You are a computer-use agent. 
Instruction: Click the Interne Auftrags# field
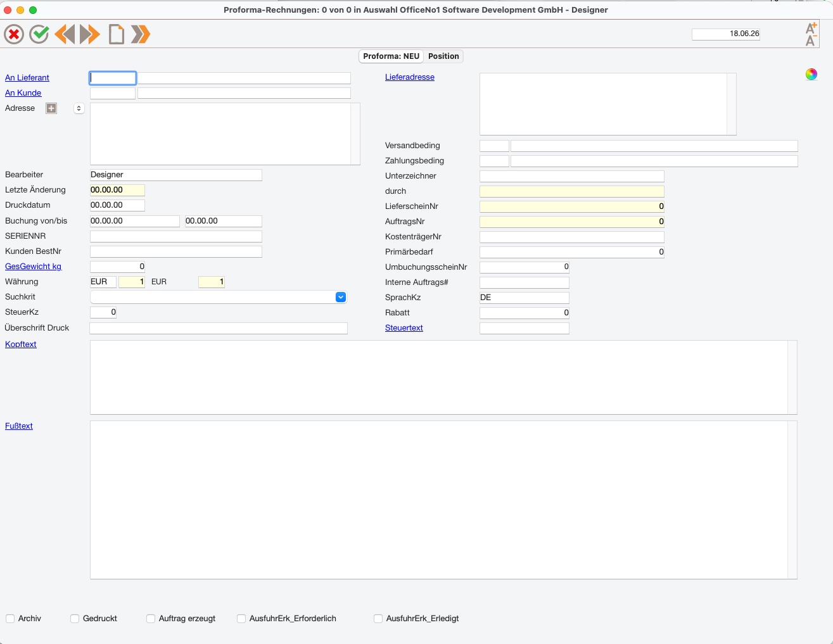(x=525, y=282)
